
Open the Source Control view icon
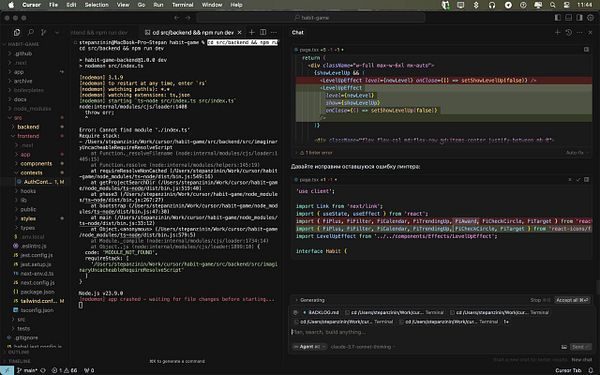tap(44, 33)
